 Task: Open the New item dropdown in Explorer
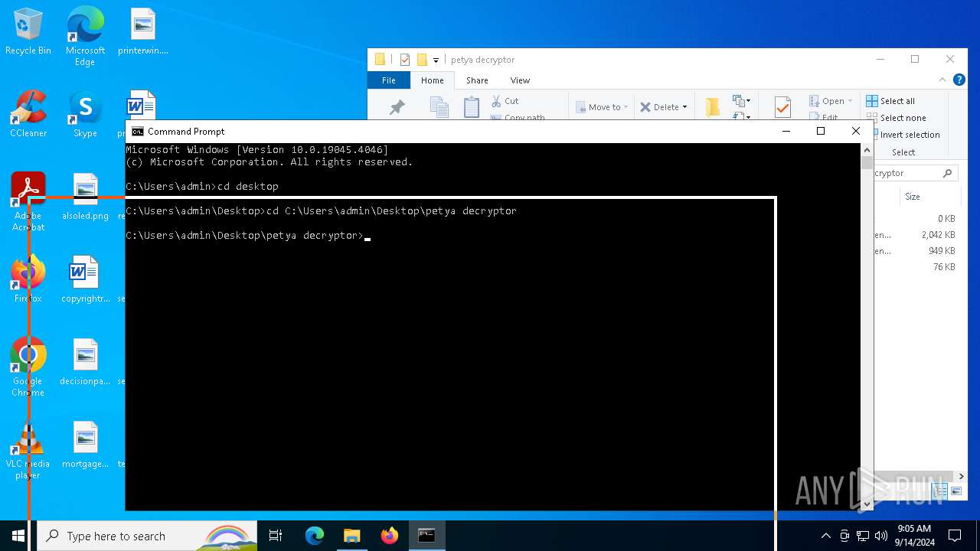[740, 101]
